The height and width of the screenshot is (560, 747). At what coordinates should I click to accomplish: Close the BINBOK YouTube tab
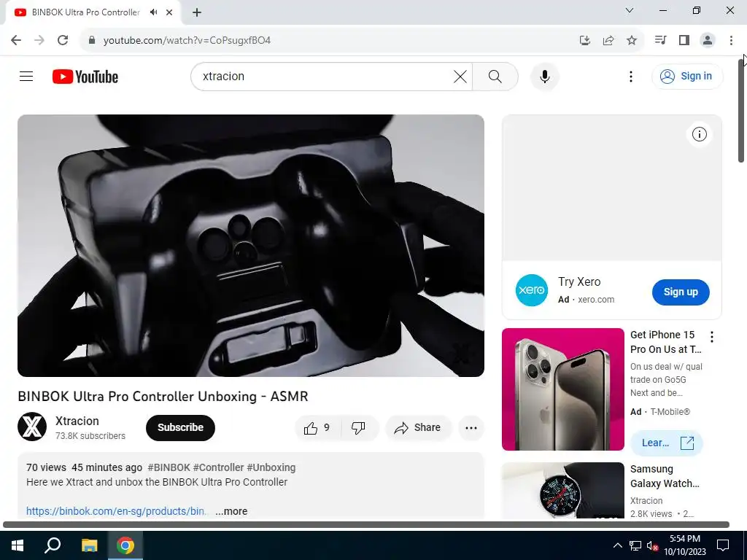169,12
